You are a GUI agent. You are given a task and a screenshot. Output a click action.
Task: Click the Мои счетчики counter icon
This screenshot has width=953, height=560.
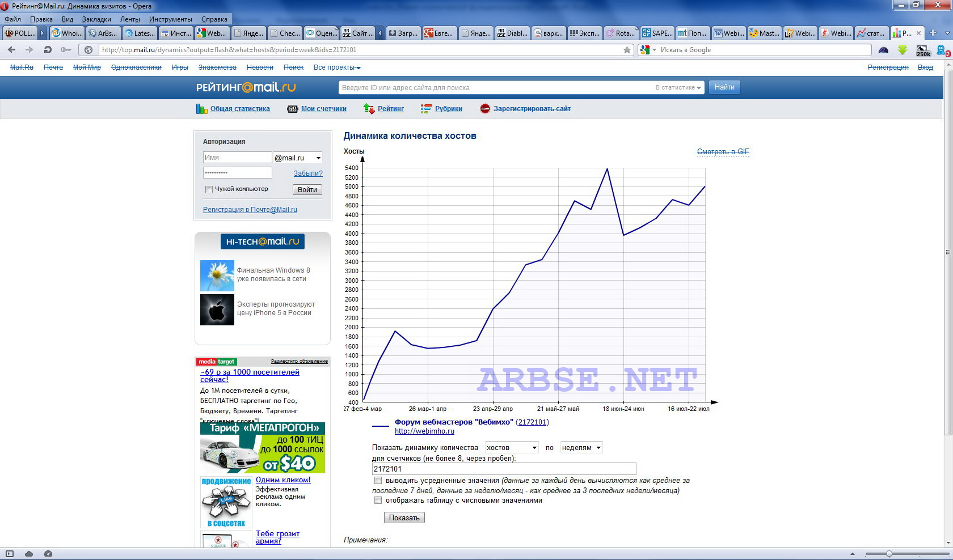292,109
